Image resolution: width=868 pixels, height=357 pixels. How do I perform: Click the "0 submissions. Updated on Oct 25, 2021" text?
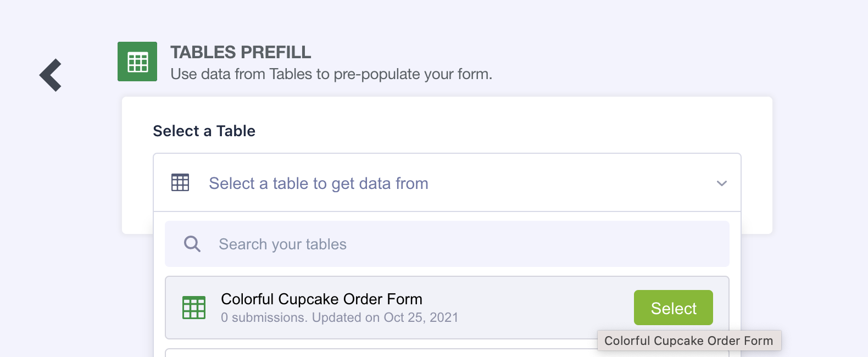[x=339, y=317]
